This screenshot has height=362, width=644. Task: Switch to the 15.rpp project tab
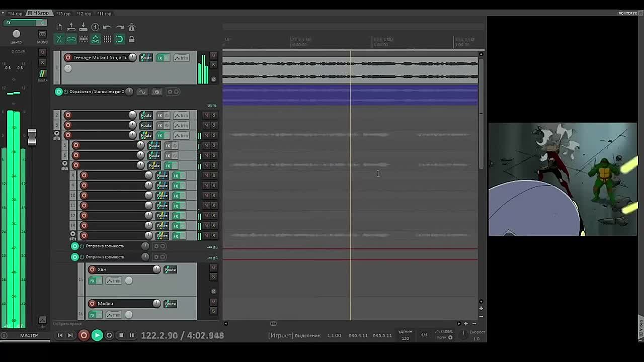[x=39, y=14]
